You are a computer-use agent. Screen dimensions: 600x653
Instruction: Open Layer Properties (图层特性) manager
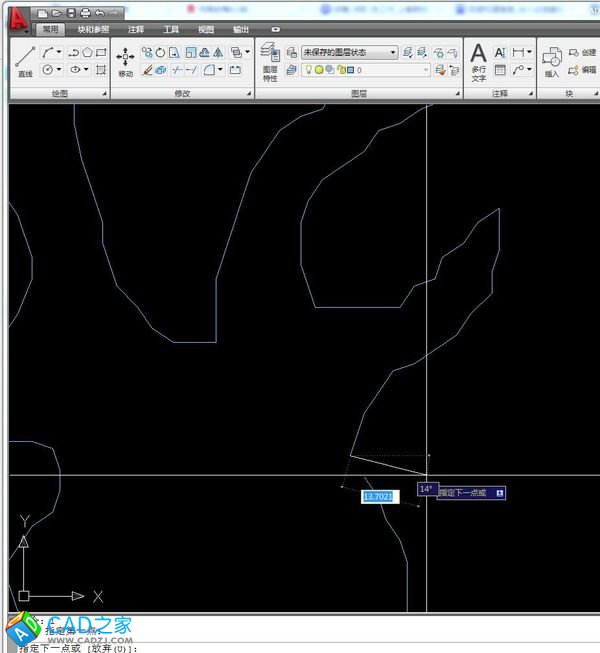click(x=270, y=61)
